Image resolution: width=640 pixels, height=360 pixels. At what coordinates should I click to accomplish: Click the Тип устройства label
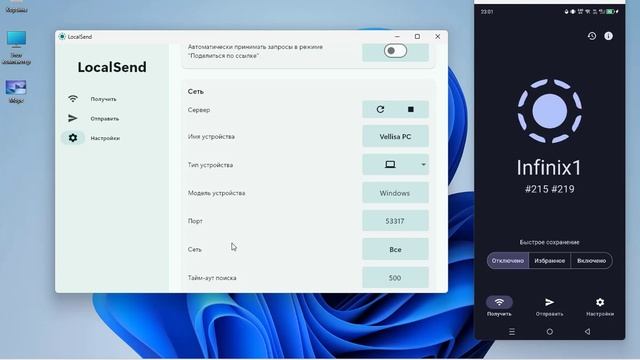210,165
